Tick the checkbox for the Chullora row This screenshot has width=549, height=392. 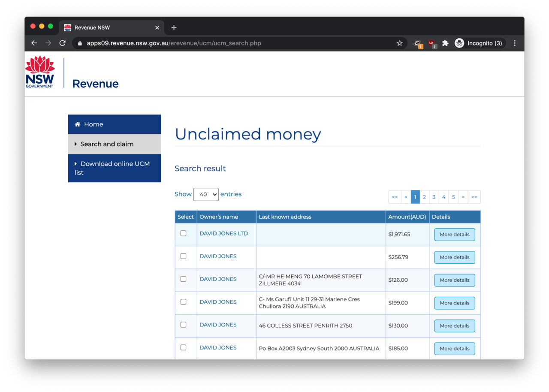tap(184, 302)
